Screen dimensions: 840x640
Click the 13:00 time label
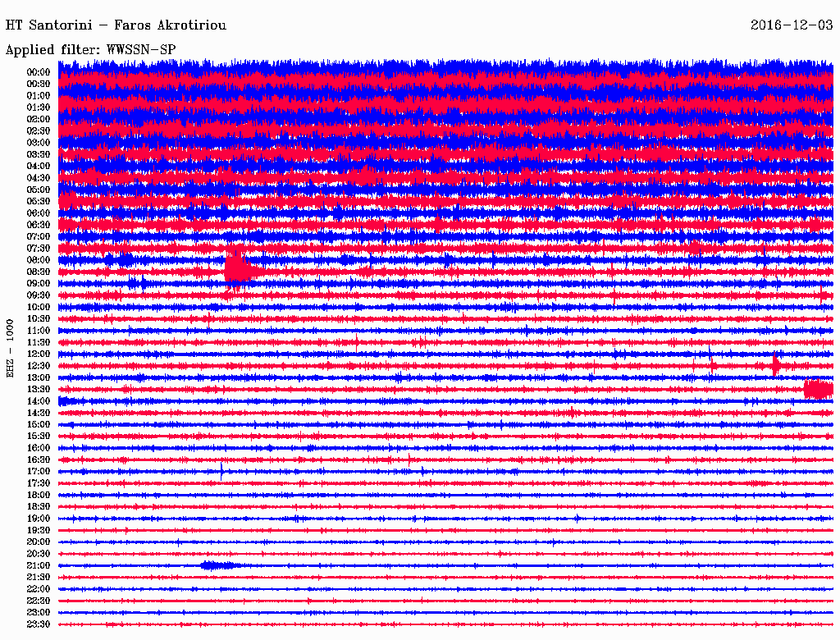coord(39,378)
